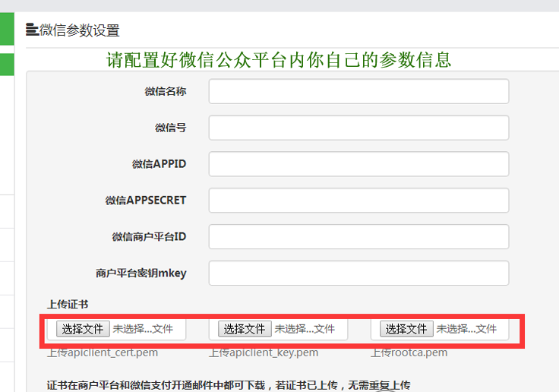
Task: Click into the 微信APPSECRET field
Action: [358, 201]
